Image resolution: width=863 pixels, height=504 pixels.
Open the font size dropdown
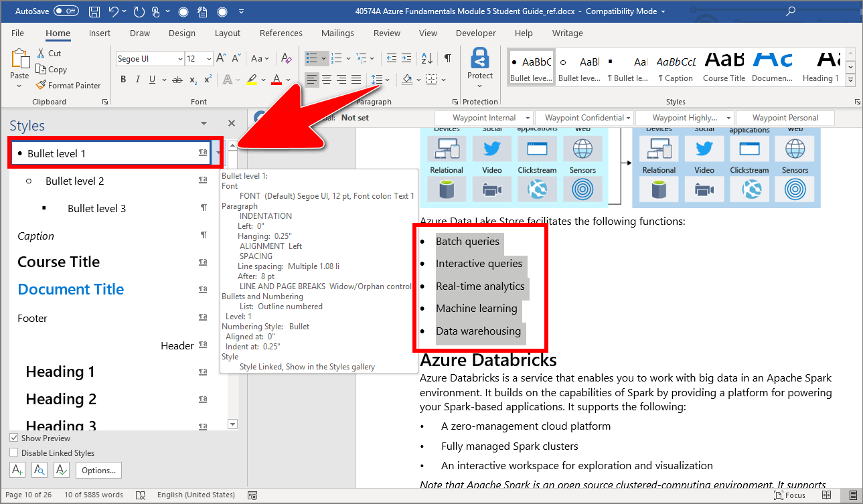coord(208,59)
